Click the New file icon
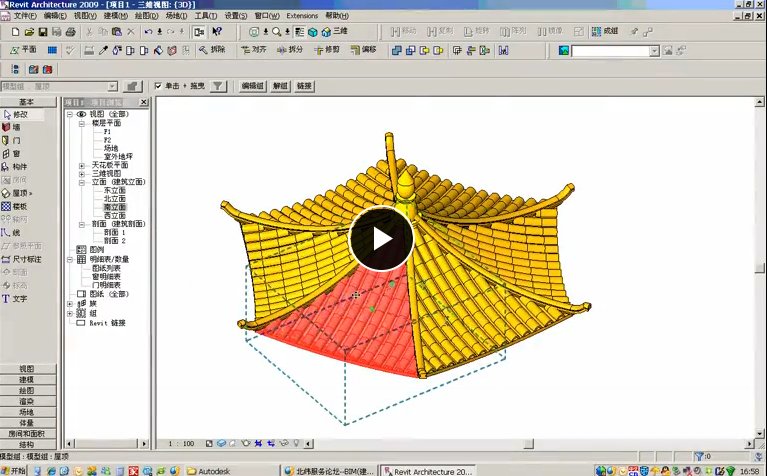 click(15, 32)
